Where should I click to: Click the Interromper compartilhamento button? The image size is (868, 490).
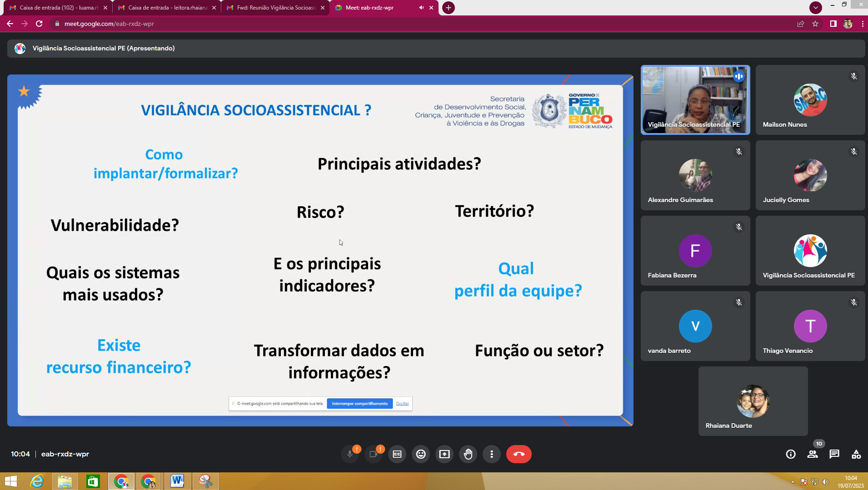coord(359,403)
